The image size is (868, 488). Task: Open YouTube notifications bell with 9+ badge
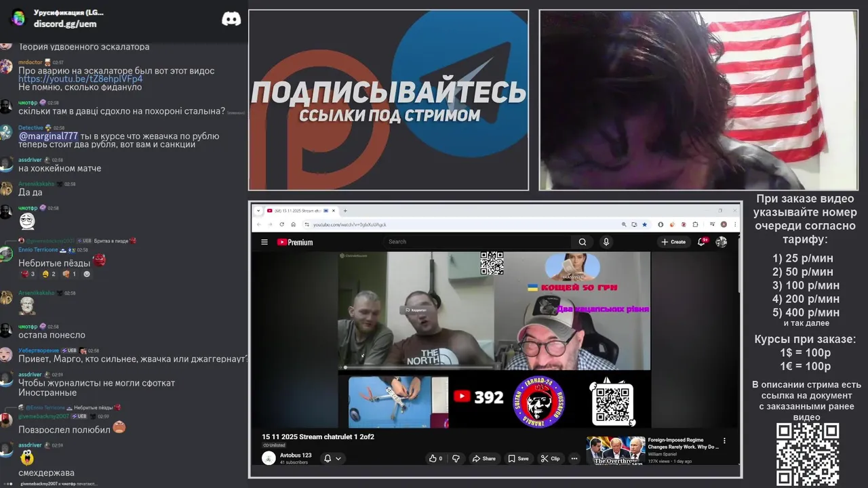pos(703,241)
